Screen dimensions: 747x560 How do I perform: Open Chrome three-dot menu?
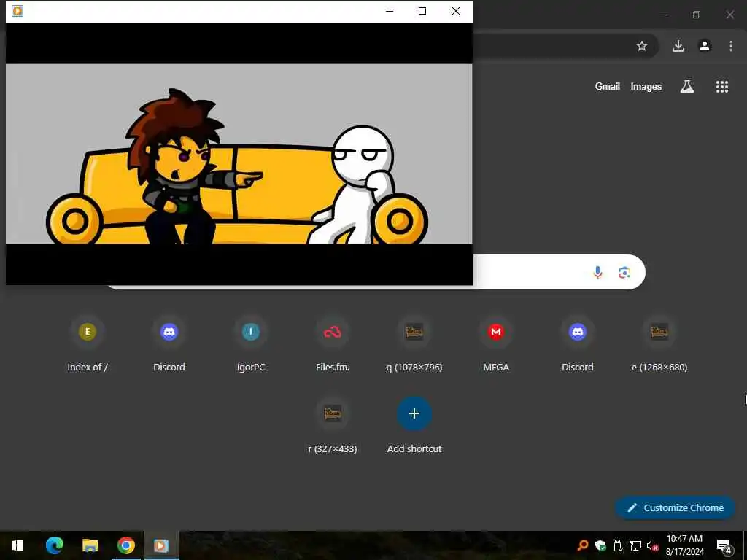[x=731, y=46]
